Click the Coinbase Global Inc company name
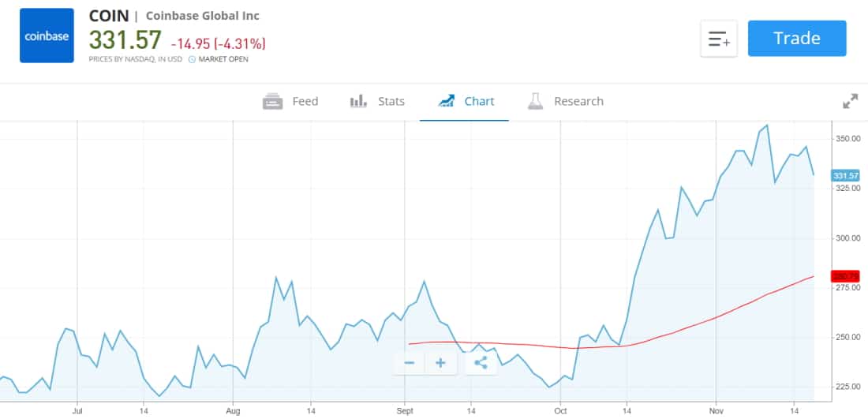This screenshot has width=868, height=419. coord(203,16)
